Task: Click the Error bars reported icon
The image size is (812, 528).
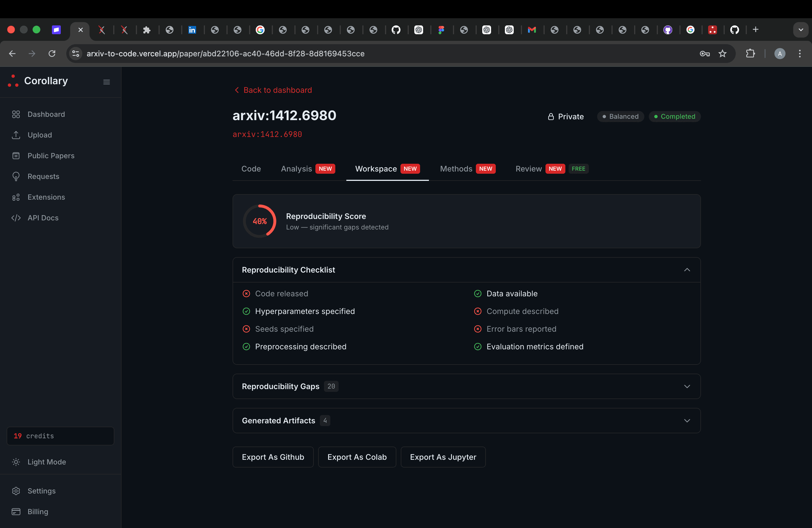Action: tap(478, 329)
